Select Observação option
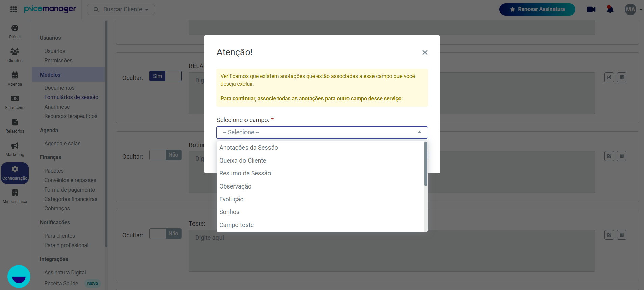 tap(320, 186)
